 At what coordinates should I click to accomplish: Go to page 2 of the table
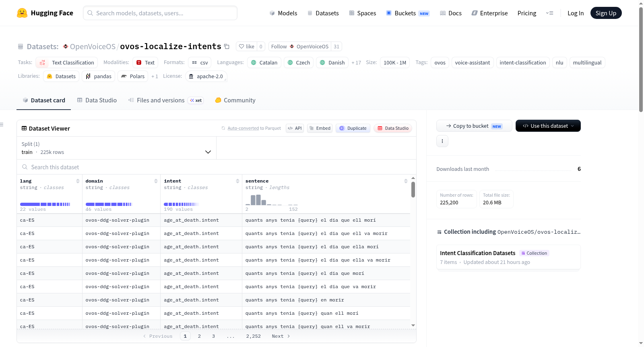point(199,336)
